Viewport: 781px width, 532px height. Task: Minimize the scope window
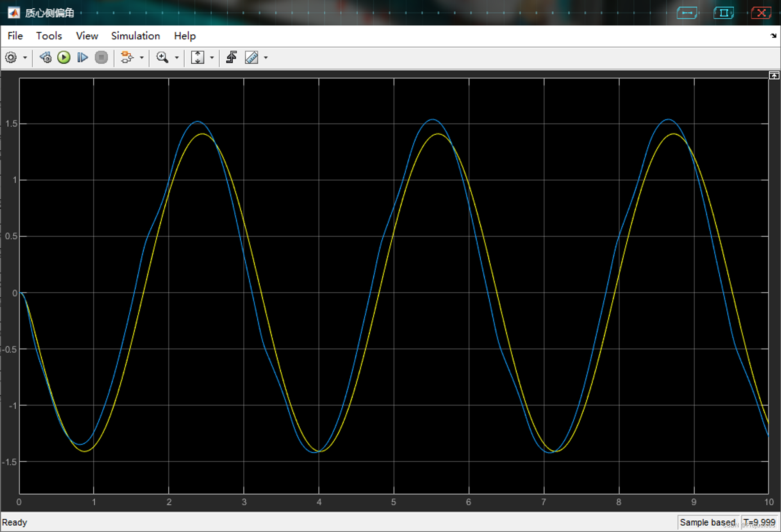point(687,13)
